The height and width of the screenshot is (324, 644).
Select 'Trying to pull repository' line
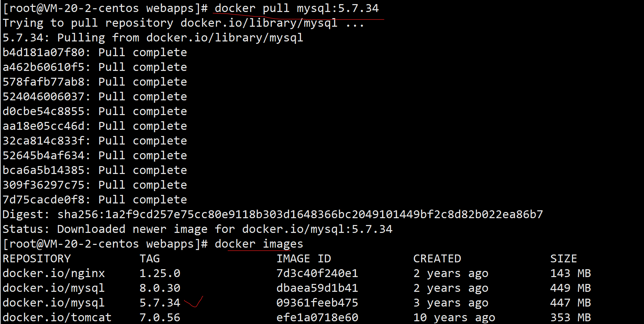(x=183, y=23)
